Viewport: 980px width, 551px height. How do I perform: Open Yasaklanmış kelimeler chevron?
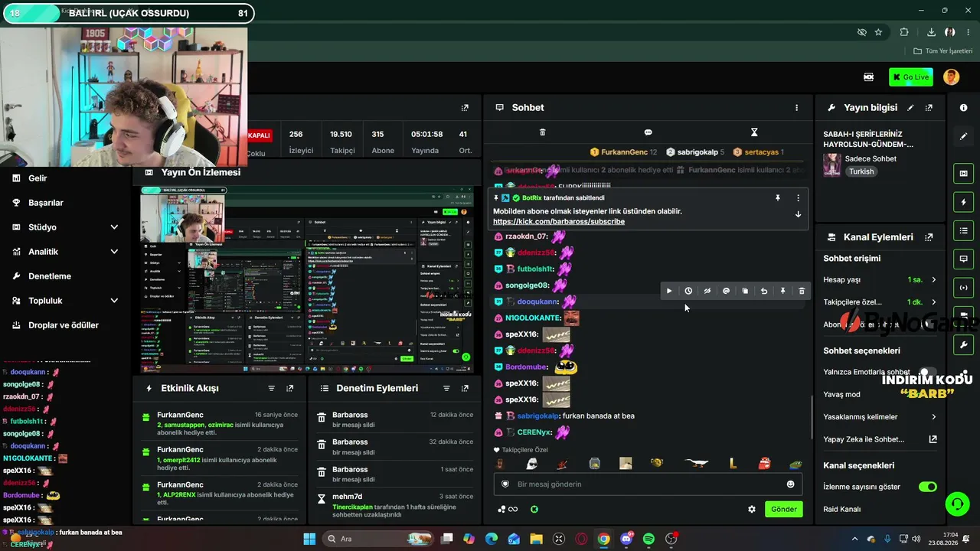[934, 417]
